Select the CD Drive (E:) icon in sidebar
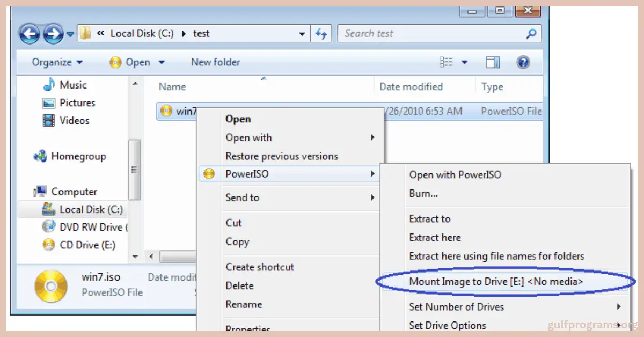 click(49, 245)
